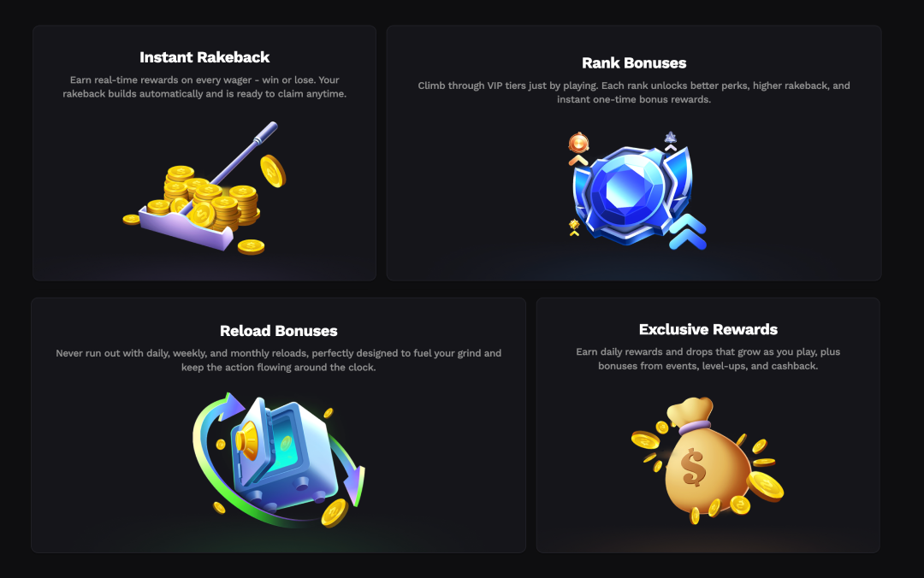Open the Exclusive Rewards heading
Viewport: 924px width, 578px height.
tap(708, 329)
